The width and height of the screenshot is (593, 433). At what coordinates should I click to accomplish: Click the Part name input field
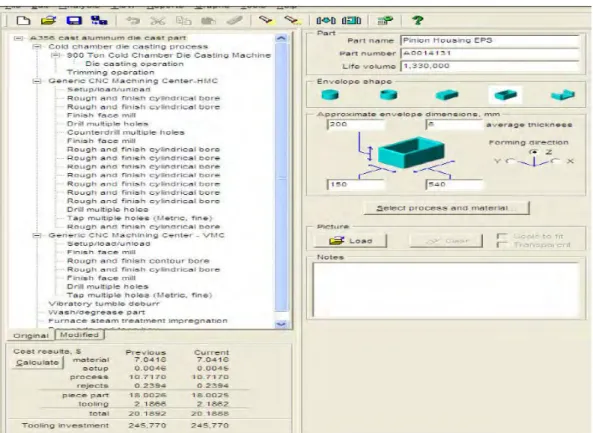490,40
